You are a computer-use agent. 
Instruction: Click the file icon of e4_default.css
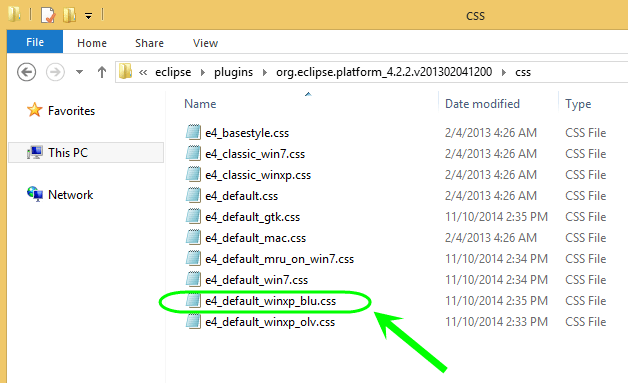click(x=193, y=195)
